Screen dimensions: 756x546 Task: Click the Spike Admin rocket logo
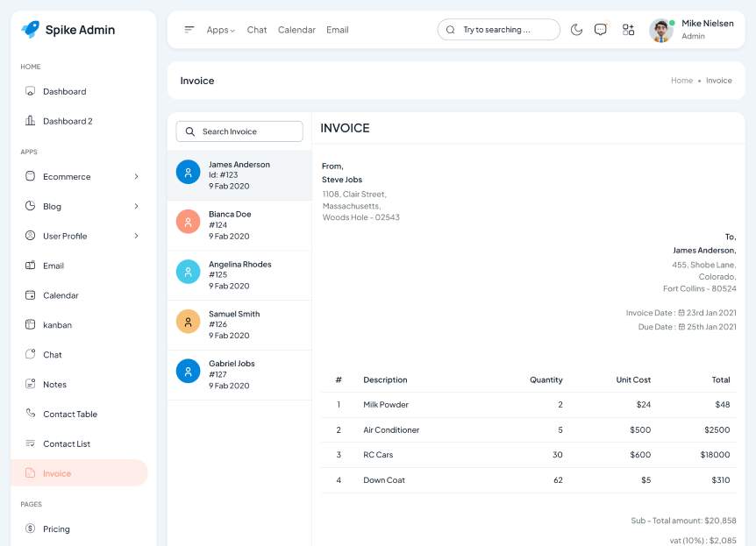click(x=31, y=30)
